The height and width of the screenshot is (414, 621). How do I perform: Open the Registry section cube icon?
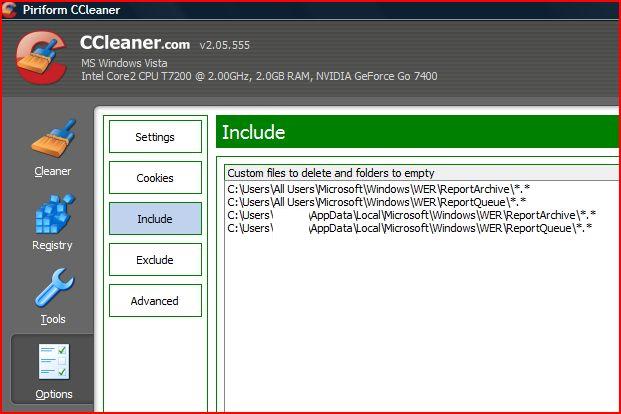[x=54, y=214]
